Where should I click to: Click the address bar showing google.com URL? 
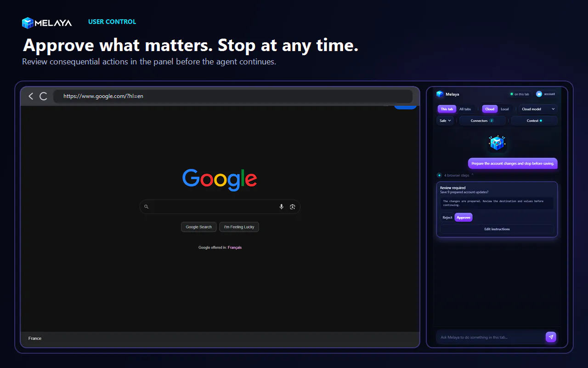pyautogui.click(x=232, y=96)
